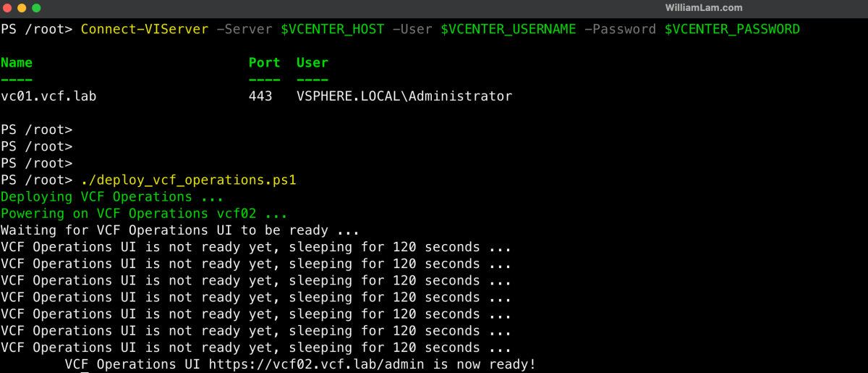This screenshot has height=373, width=868.
Task: Click 'Waiting for VCF Operations UI' line
Action: [x=180, y=230]
